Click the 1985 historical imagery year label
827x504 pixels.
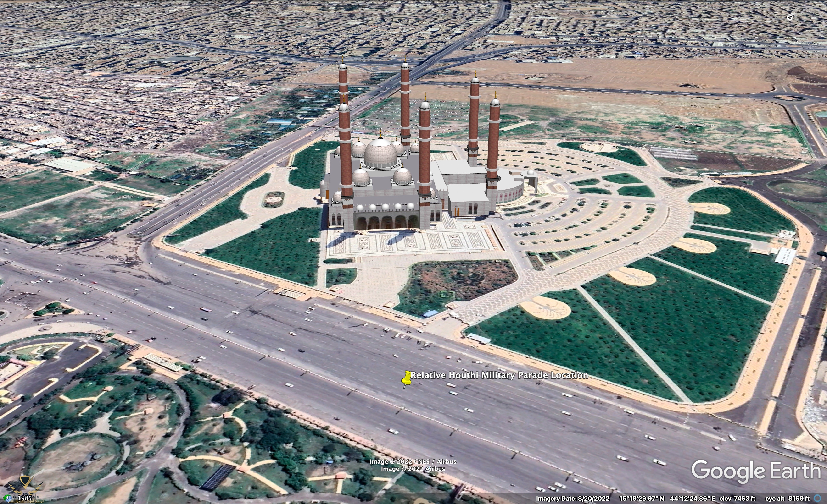point(25,498)
